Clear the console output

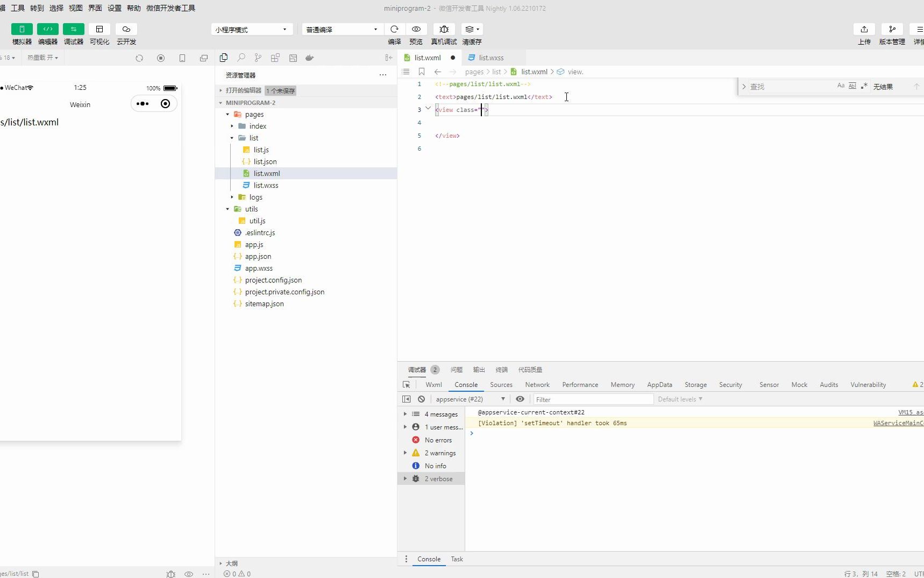coord(422,399)
